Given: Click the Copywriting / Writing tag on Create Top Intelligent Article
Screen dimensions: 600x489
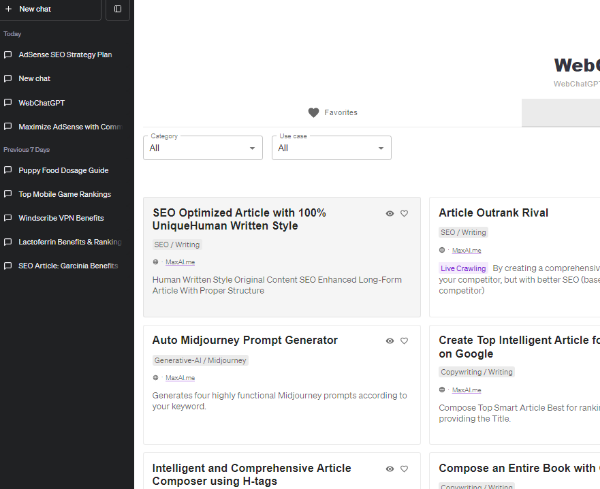Looking at the screenshot, I should 476,372.
